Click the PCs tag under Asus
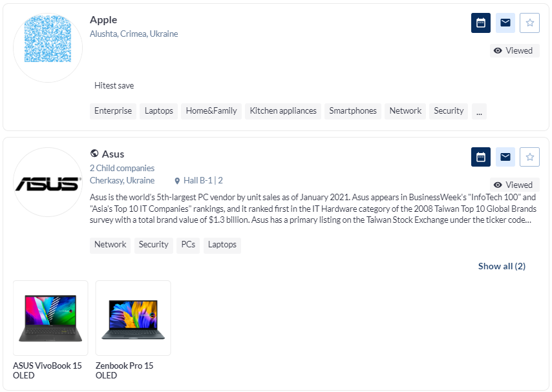Image resolution: width=552 pixels, height=392 pixels. pos(188,245)
